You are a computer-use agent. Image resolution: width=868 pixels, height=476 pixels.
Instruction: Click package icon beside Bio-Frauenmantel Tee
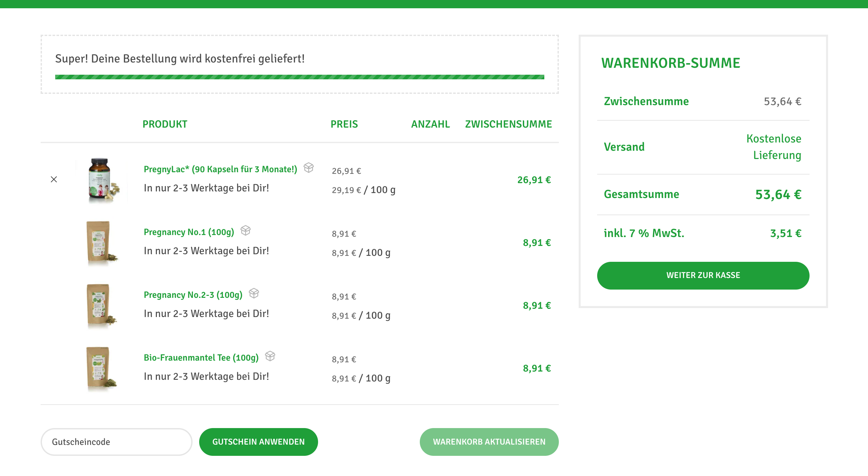[270, 356]
